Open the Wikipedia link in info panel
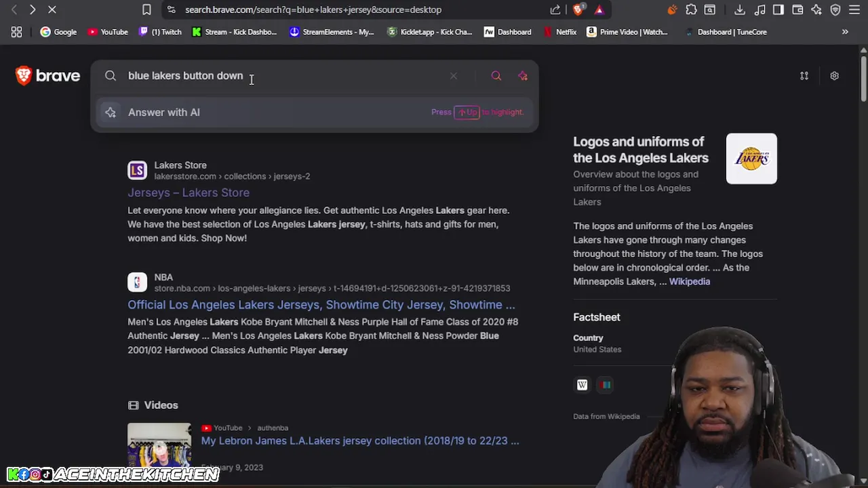The image size is (868, 488). point(690,281)
